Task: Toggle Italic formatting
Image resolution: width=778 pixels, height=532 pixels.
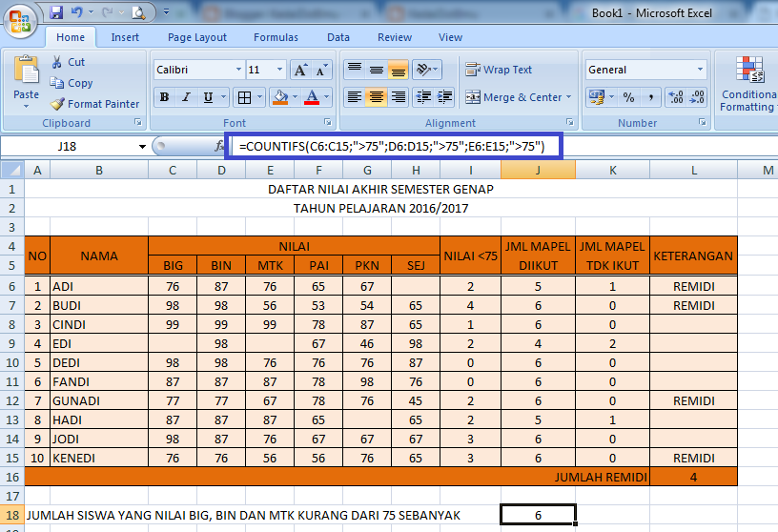Action: pyautogui.click(x=186, y=97)
